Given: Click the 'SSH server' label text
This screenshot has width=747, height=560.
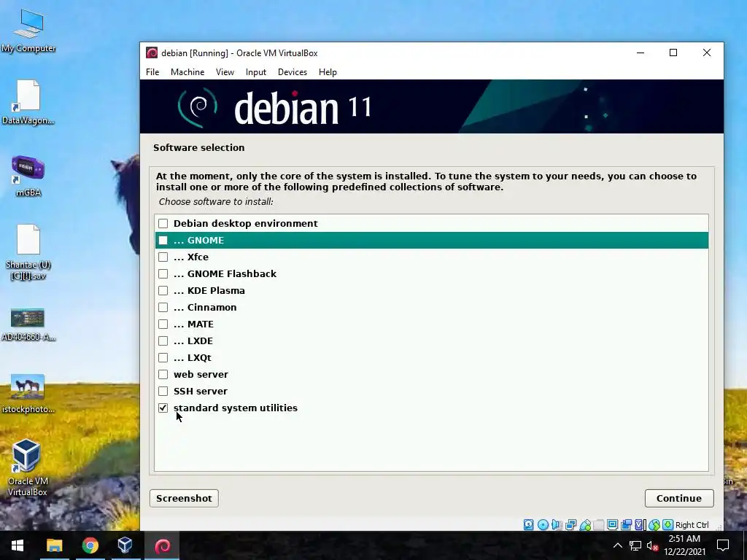Looking at the screenshot, I should [x=200, y=391].
